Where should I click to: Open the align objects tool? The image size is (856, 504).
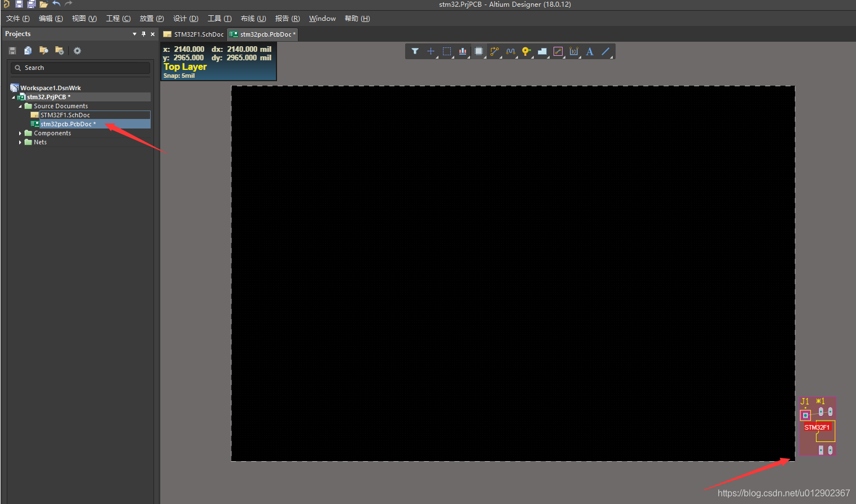463,51
